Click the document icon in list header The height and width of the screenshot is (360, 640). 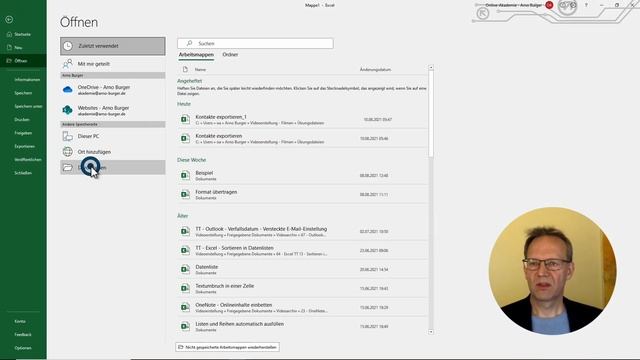coord(185,70)
